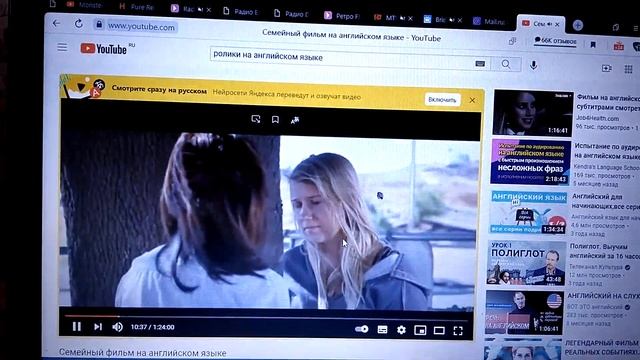
Task: Click the browser bookmark icon in toolbar
Action: [x=593, y=44]
